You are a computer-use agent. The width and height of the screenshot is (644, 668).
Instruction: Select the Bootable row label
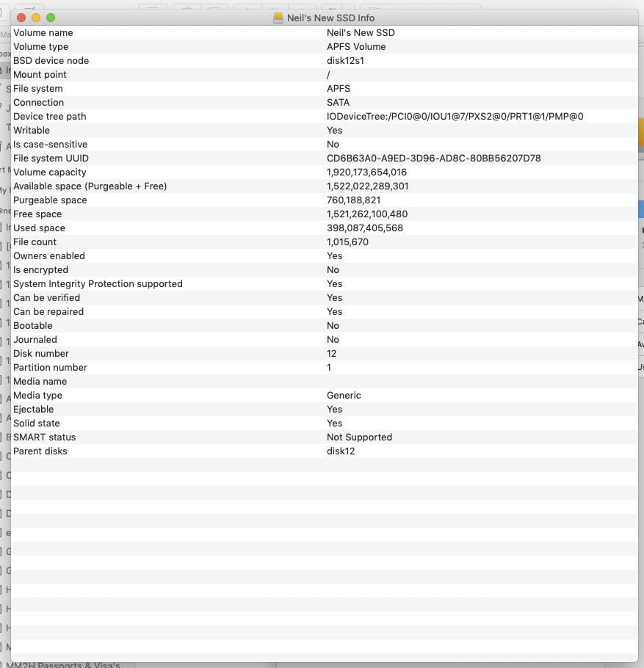pyautogui.click(x=33, y=326)
